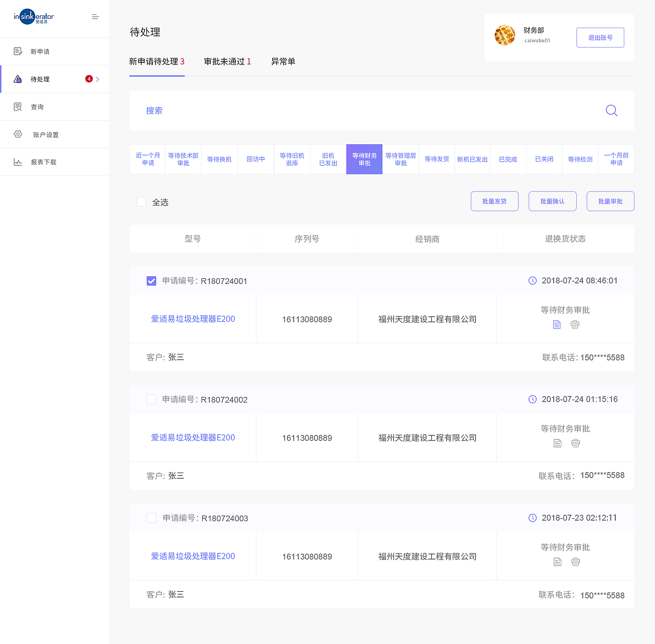Click the InSinkErator 爱适易 logo
The image size is (655, 644).
point(34,17)
